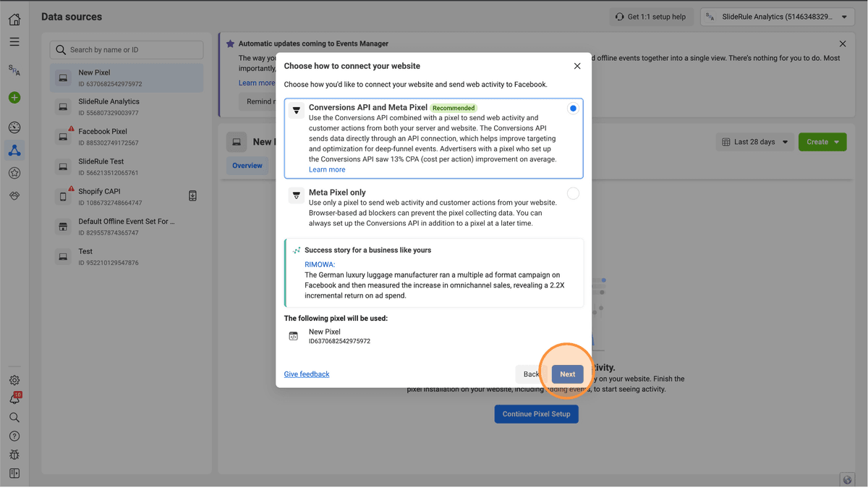Click Learn more in the updates banner
This screenshot has width=868, height=488.
[x=257, y=83]
